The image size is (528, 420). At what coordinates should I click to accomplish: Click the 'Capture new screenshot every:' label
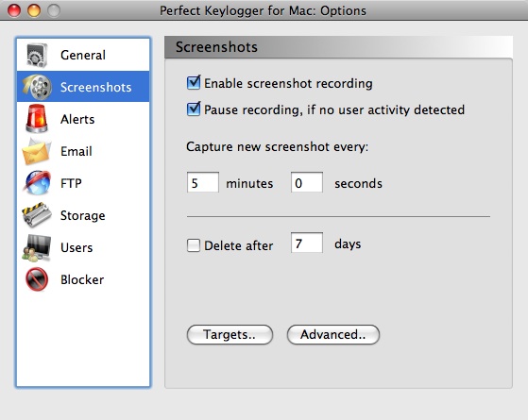(277, 146)
